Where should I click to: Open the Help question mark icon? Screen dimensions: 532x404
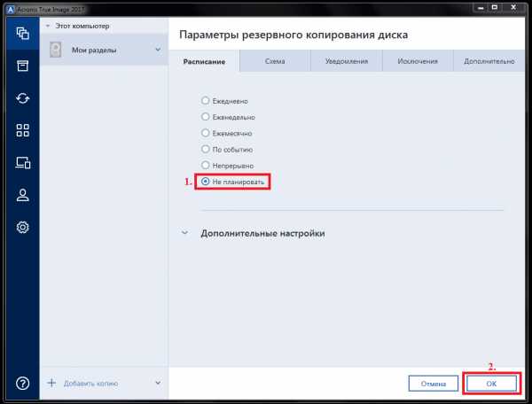(23, 383)
